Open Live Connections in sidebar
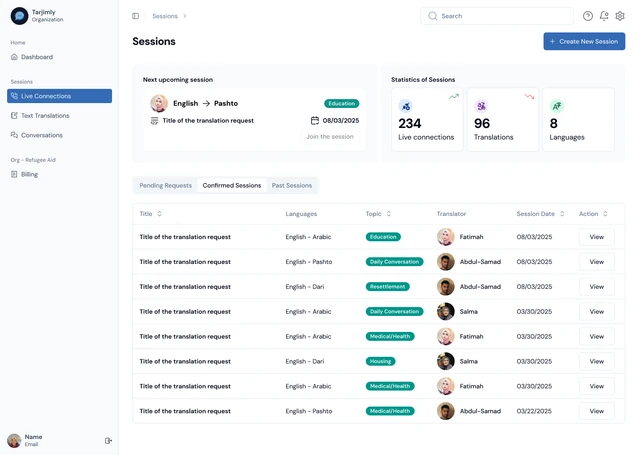 tap(60, 96)
